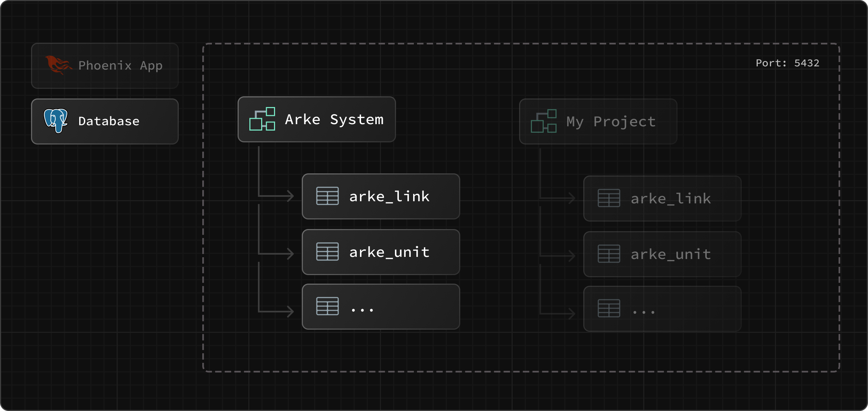Image resolution: width=868 pixels, height=411 pixels.
Task: Toggle visibility of the Phoenix App block
Action: (105, 66)
